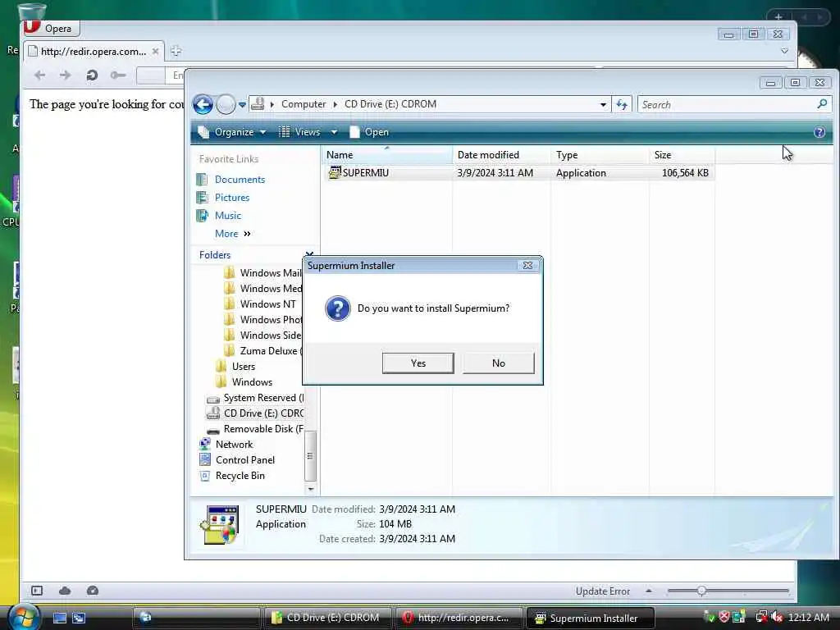Image resolution: width=840 pixels, height=630 pixels.
Task: Click Switch between windows quick launch icon
Action: point(79,618)
